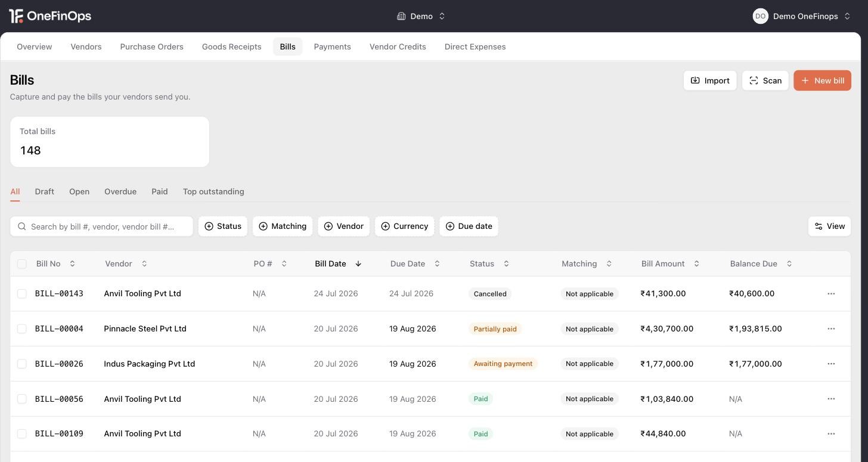Sort by Due Date column
Screen dimensions: 868x462
tap(415, 263)
